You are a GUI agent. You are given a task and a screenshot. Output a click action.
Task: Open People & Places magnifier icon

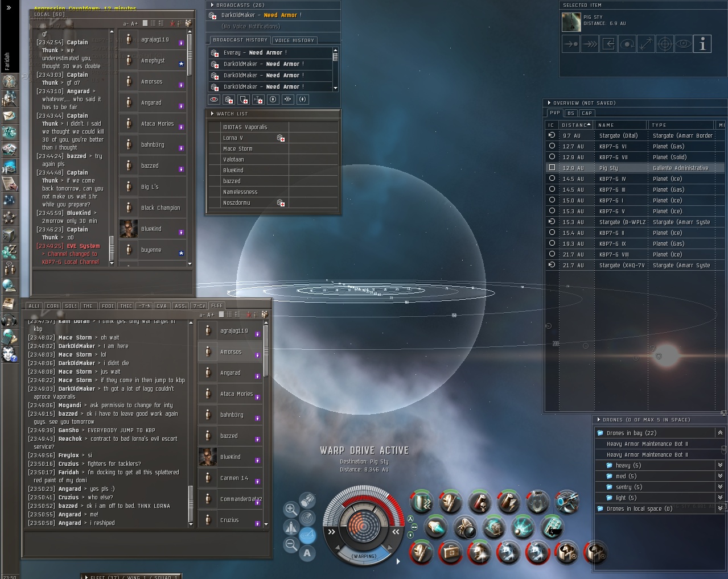pyautogui.click(x=10, y=98)
